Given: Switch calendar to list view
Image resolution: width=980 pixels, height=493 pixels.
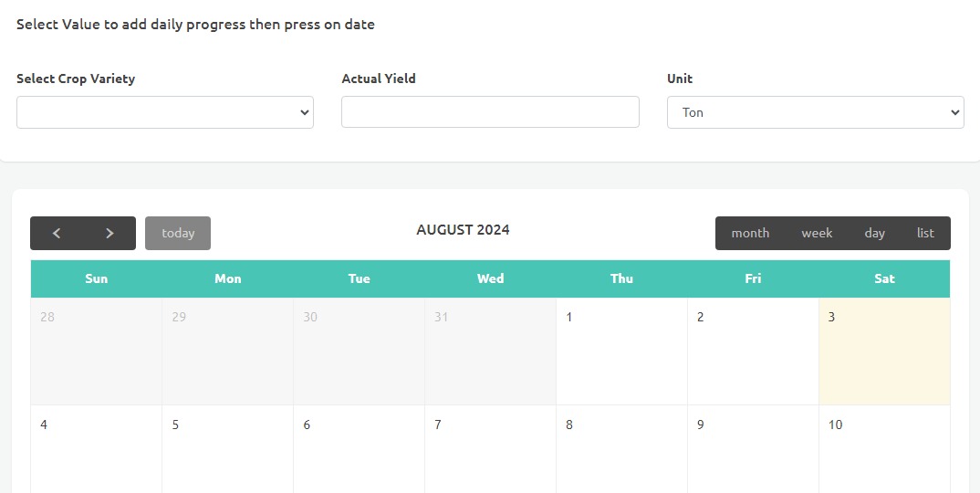Looking at the screenshot, I should [925, 233].
